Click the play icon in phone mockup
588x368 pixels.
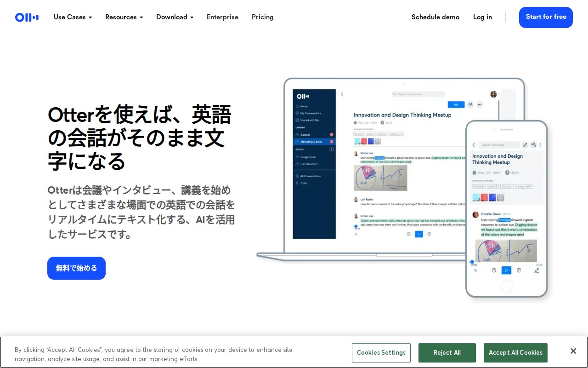tap(506, 270)
